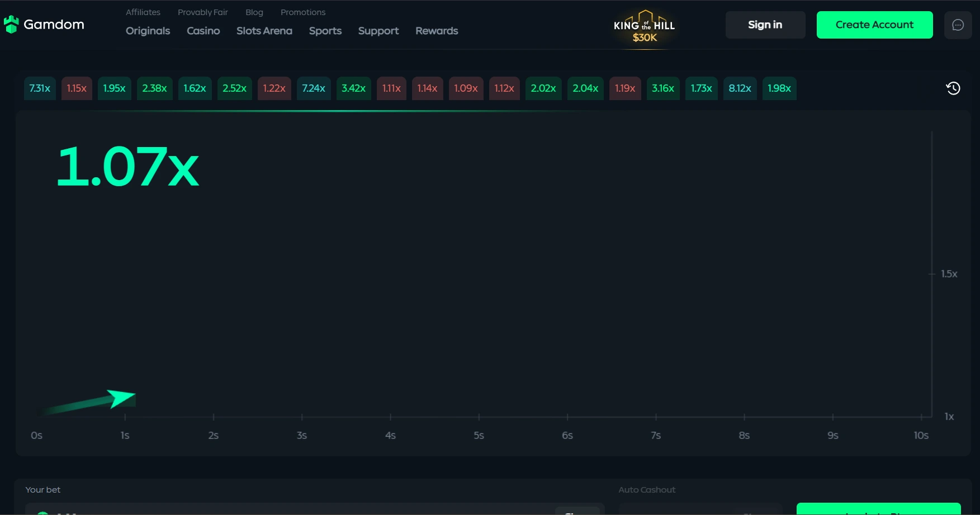Select the 2.04x history result
The height and width of the screenshot is (515, 980).
click(585, 88)
